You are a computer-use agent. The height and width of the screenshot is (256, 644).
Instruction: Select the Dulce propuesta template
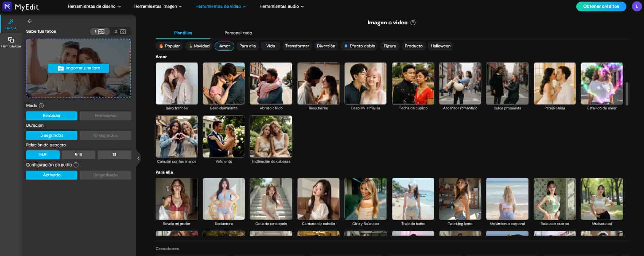[507, 83]
